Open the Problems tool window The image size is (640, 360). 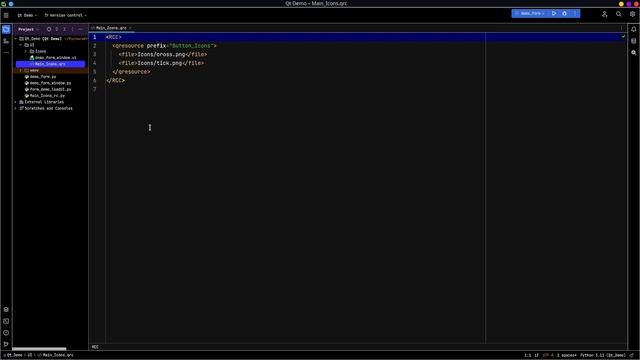click(6, 333)
